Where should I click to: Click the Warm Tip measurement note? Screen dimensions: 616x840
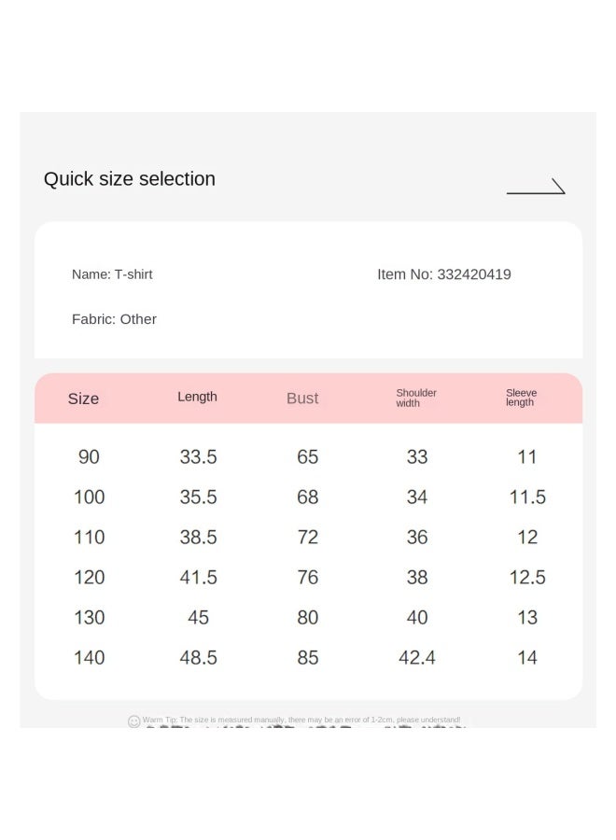point(301,720)
